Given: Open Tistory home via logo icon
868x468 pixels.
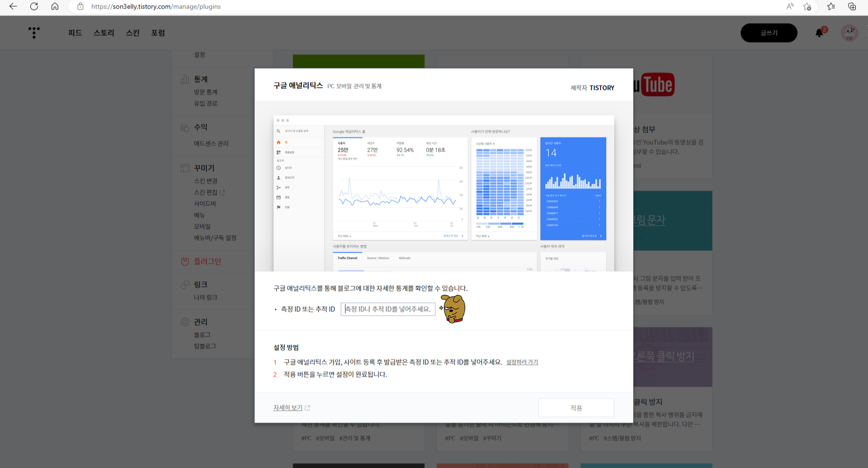Looking at the screenshot, I should 34,33.
